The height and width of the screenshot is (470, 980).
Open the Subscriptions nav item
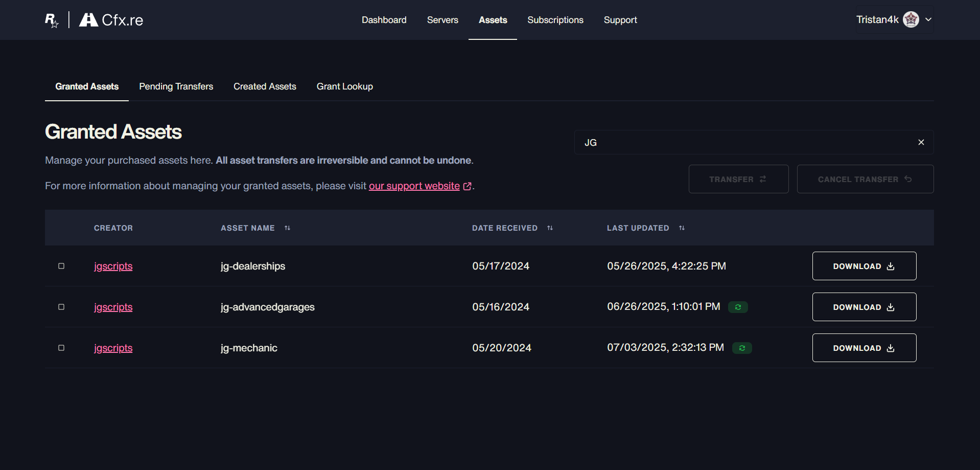point(555,20)
